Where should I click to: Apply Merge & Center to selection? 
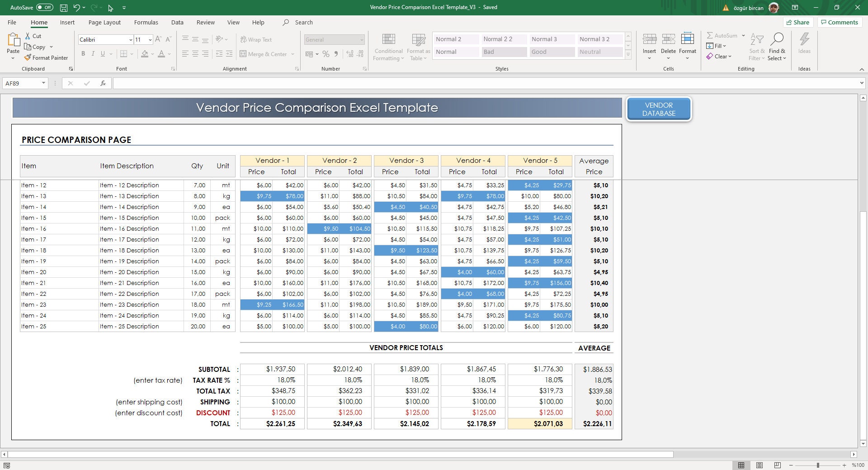264,54
